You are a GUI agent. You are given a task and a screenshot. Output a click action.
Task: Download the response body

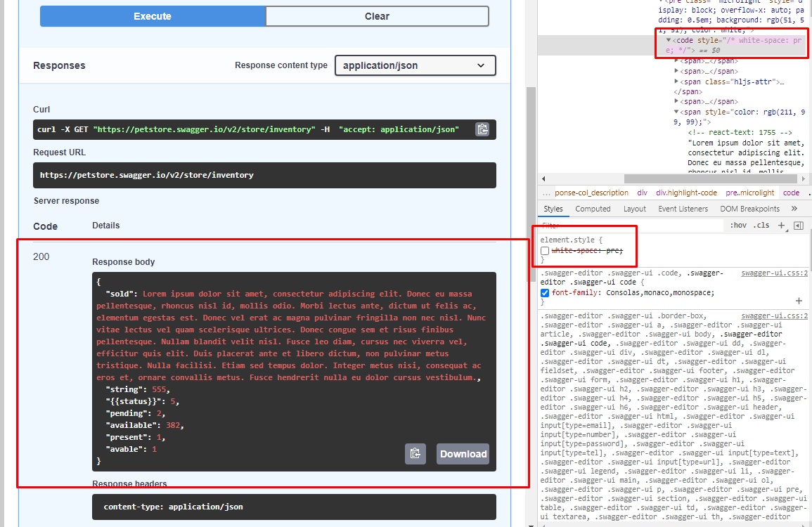pyautogui.click(x=463, y=453)
